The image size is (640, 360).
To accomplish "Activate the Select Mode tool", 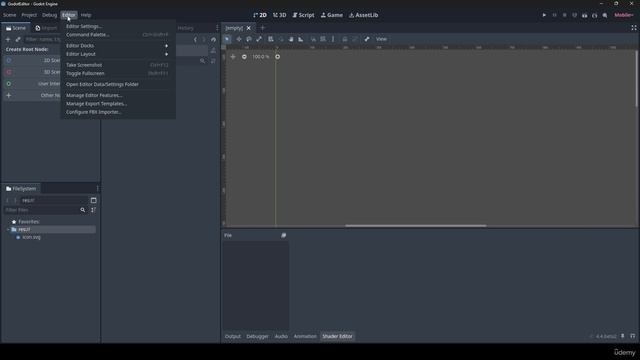I will coord(227,39).
